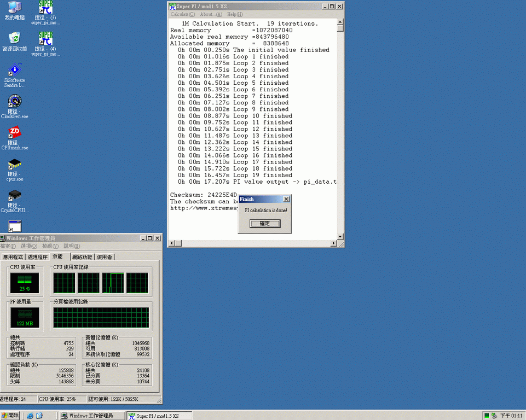This screenshot has height=420, width=526.
Task: Click the "PI value output -> pi_data.t" line
Action: pos(257,182)
